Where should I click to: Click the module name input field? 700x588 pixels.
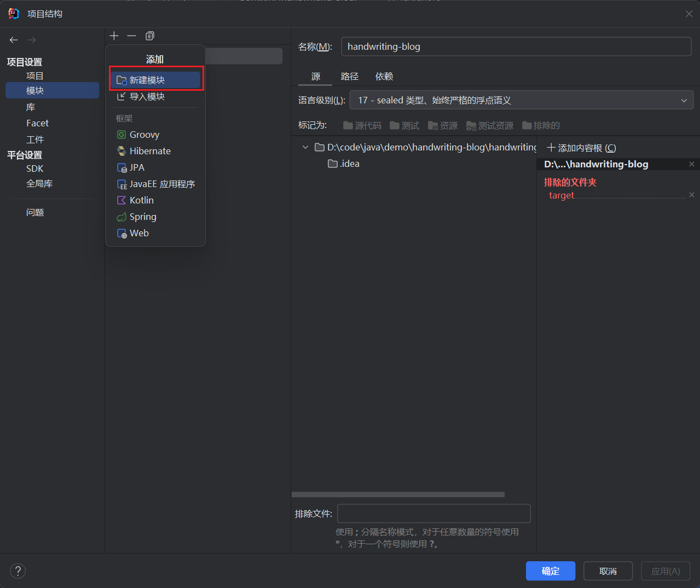[516, 46]
